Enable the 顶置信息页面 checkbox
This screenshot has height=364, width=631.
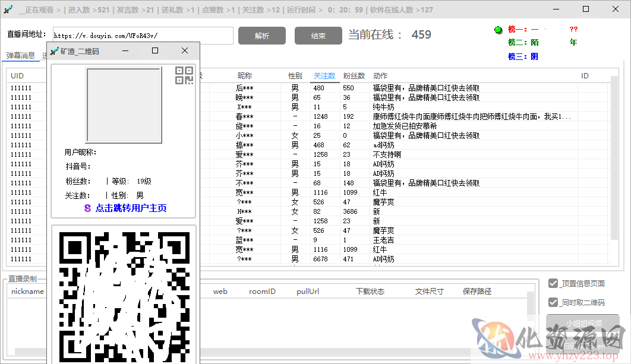553,283
